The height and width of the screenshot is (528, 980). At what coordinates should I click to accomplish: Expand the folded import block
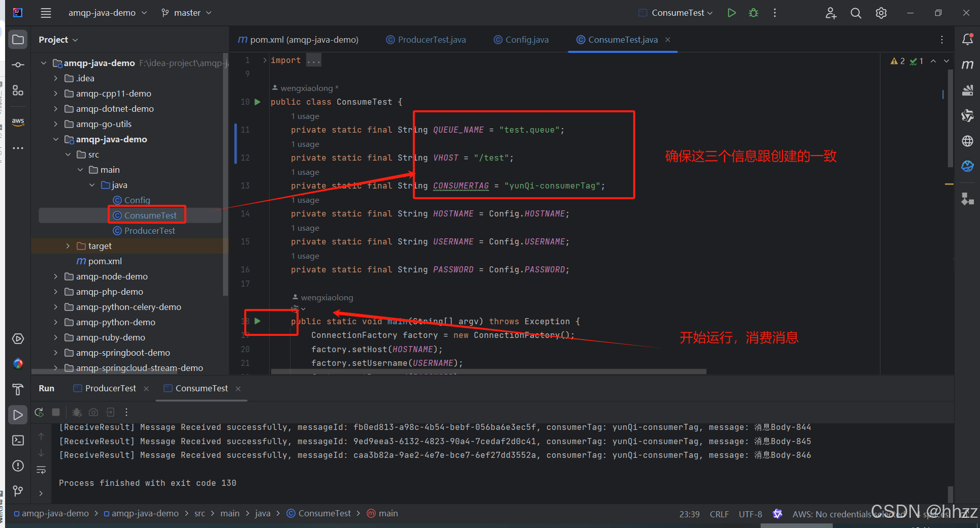pyautogui.click(x=265, y=60)
